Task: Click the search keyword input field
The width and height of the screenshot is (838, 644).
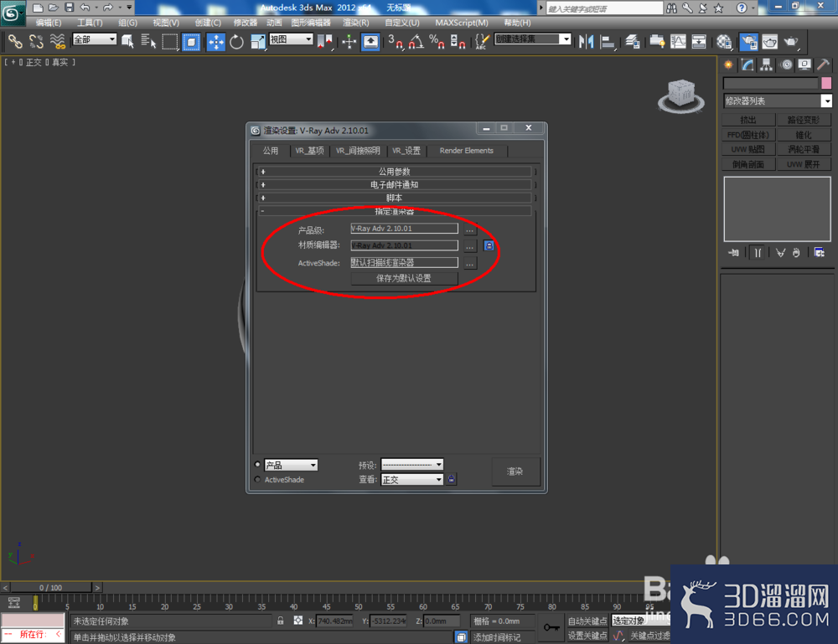Action: [604, 8]
